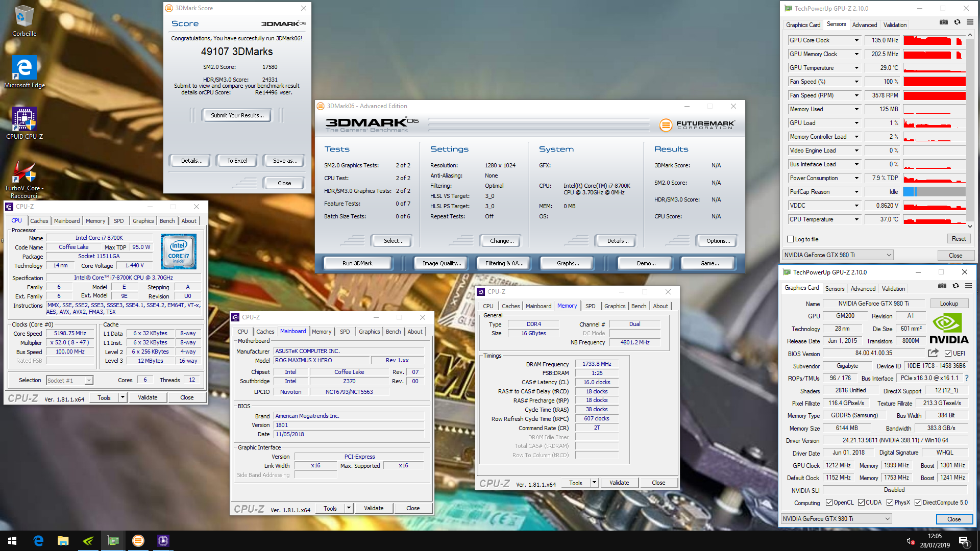Image resolution: width=980 pixels, height=551 pixels.
Task: Click the To Excel button
Action: pos(237,161)
